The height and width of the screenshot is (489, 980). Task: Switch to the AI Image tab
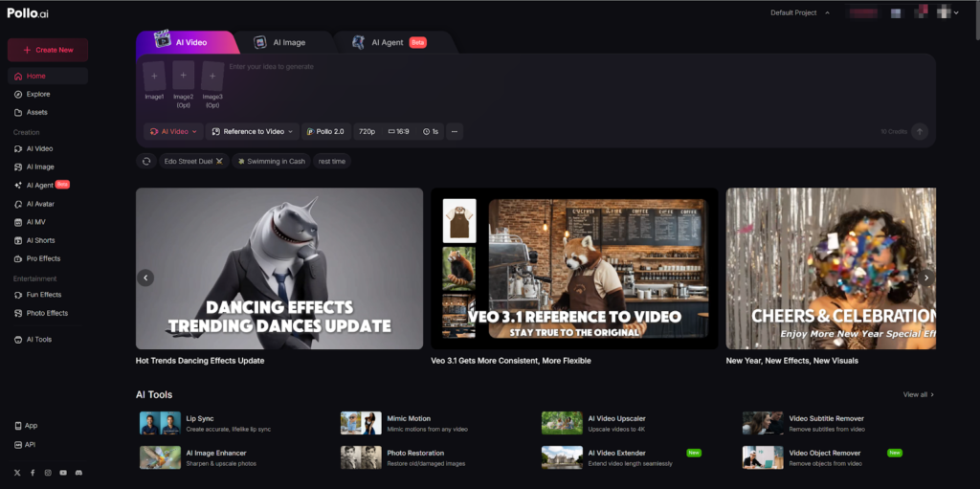tap(279, 43)
